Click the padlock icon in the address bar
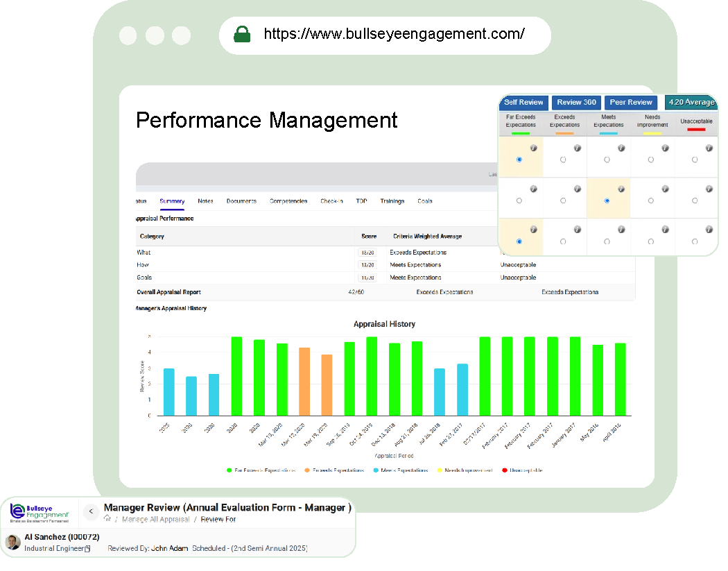 coord(242,34)
